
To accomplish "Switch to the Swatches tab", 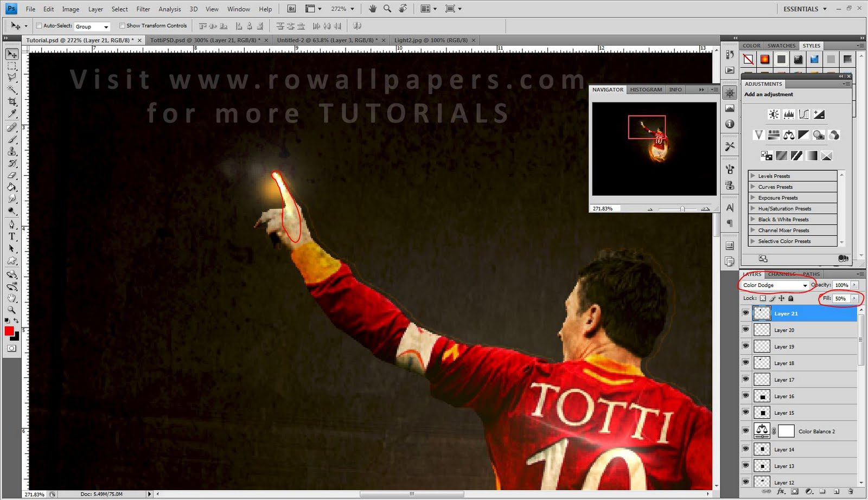I will pyautogui.click(x=782, y=46).
